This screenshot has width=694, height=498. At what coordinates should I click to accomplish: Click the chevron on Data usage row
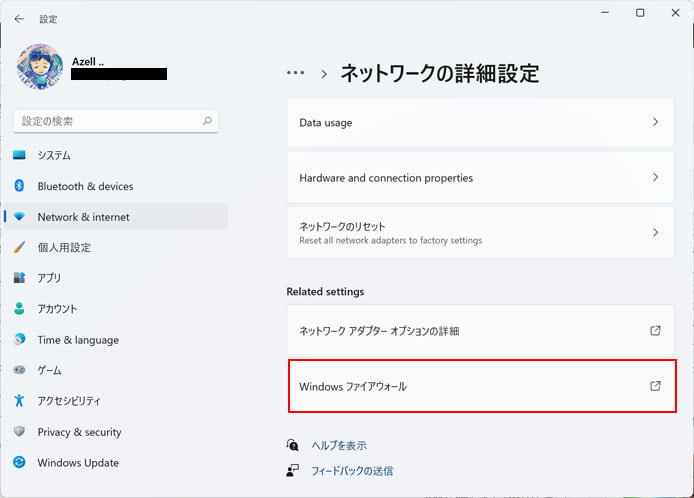[655, 122]
